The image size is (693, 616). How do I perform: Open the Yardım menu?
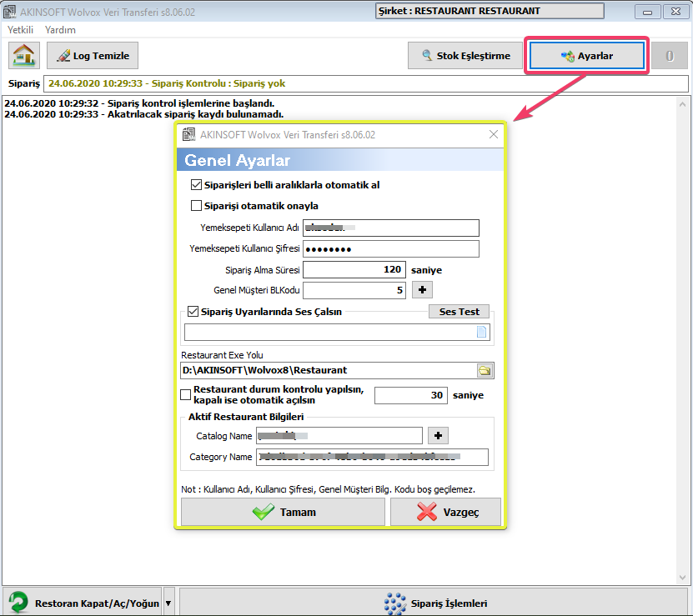coord(60,30)
